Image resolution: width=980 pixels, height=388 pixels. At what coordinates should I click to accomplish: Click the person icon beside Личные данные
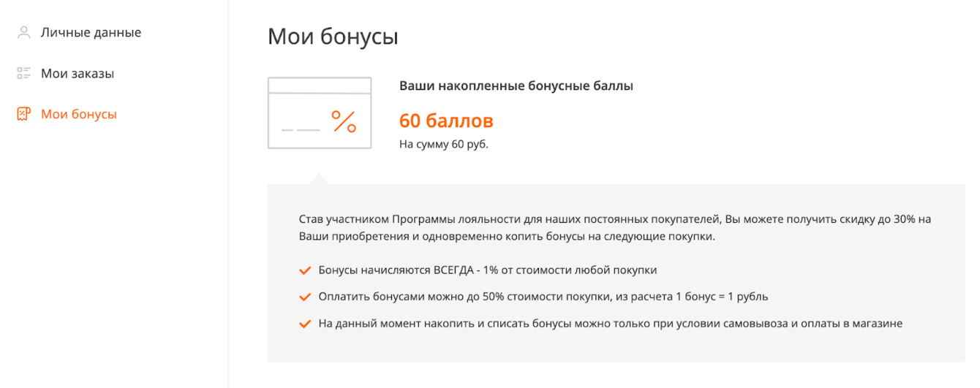[x=24, y=33]
